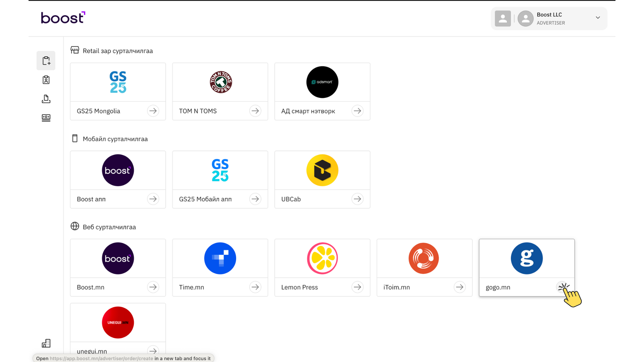Click the ID badge icon in sidebar
The width and height of the screenshot is (644, 362).
point(46,80)
